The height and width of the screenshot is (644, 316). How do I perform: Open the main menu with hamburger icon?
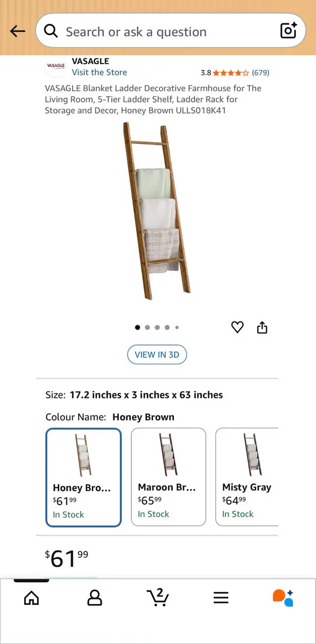[221, 598]
